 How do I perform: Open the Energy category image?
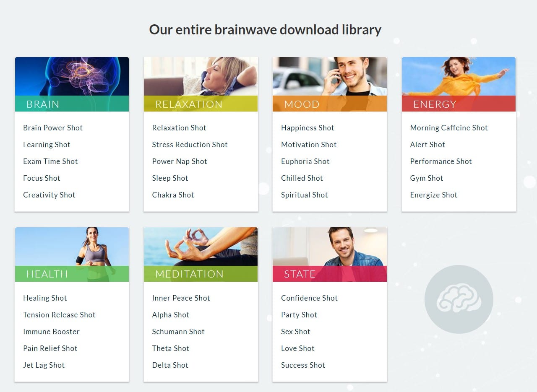(459, 76)
